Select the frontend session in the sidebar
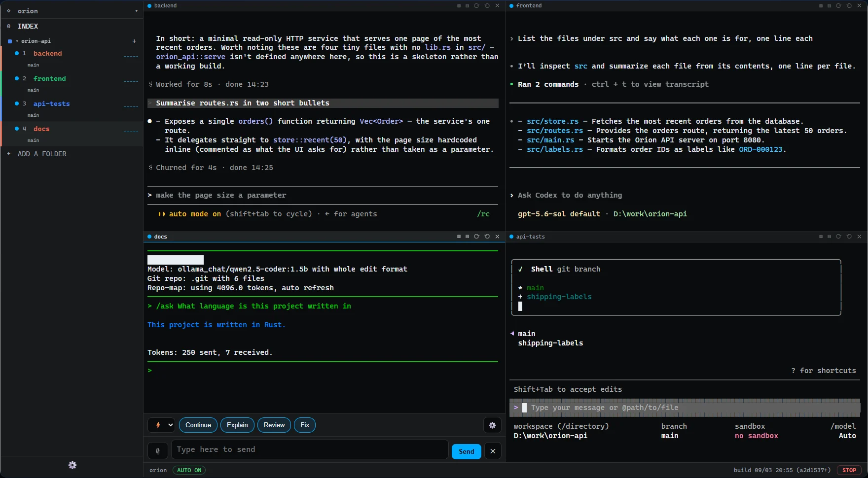868x478 pixels. (x=72, y=83)
